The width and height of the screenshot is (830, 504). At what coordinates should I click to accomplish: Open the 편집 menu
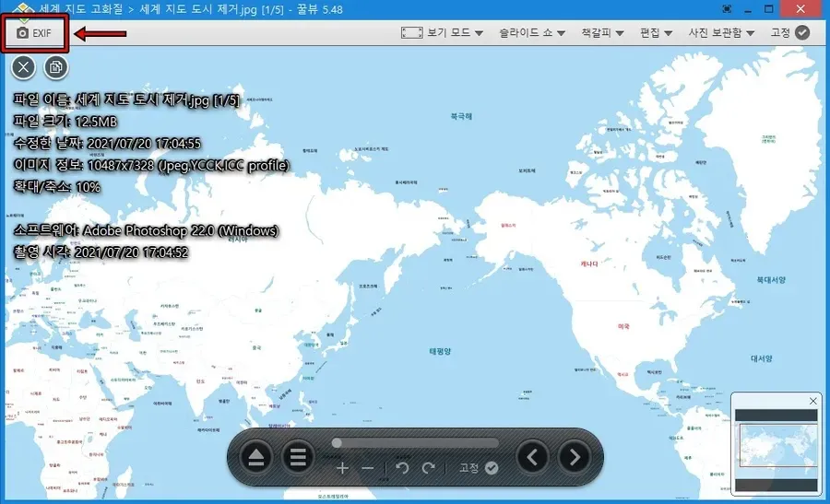tap(656, 33)
